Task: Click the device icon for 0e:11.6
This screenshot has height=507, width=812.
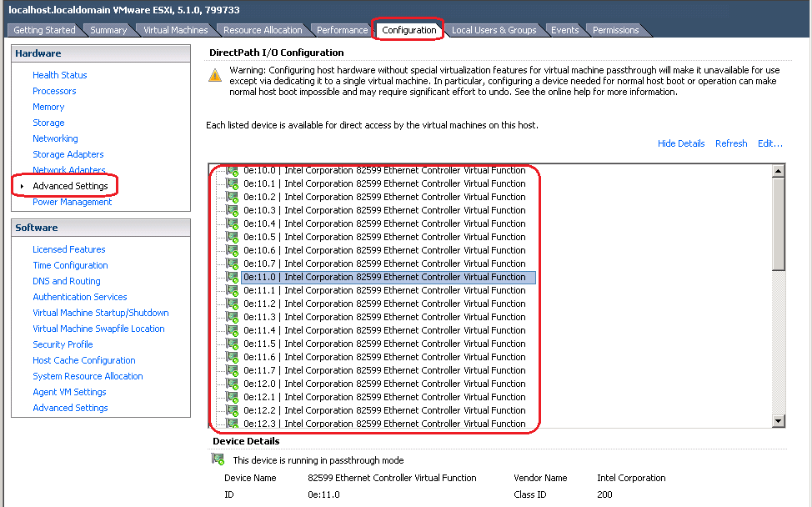Action: [233, 358]
